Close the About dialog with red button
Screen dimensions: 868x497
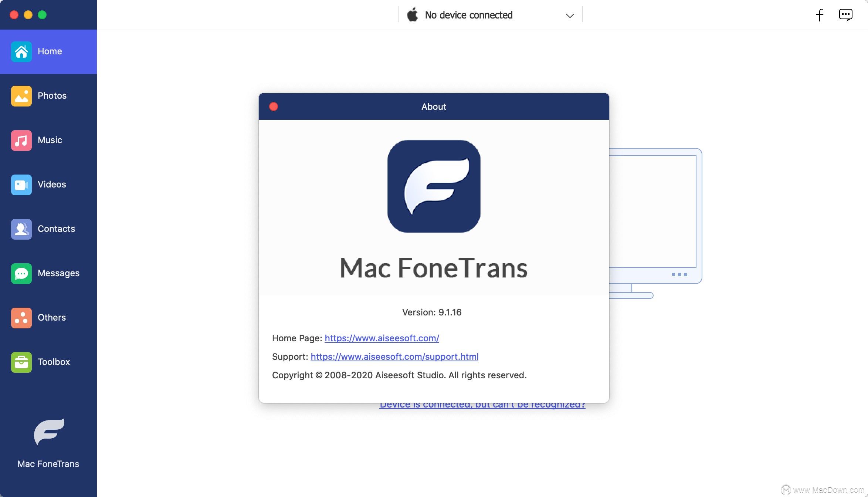[274, 106]
